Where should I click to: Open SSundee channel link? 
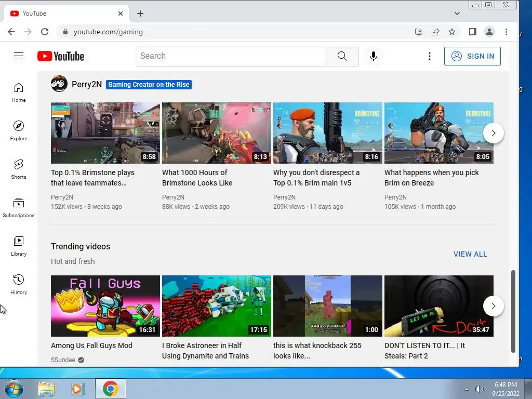63,360
